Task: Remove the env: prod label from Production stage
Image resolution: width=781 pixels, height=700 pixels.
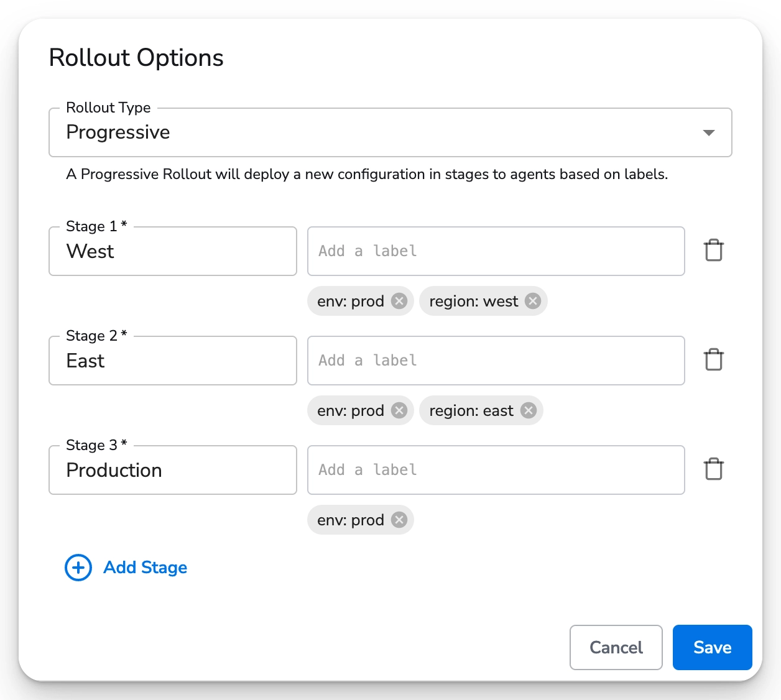Action: [399, 520]
